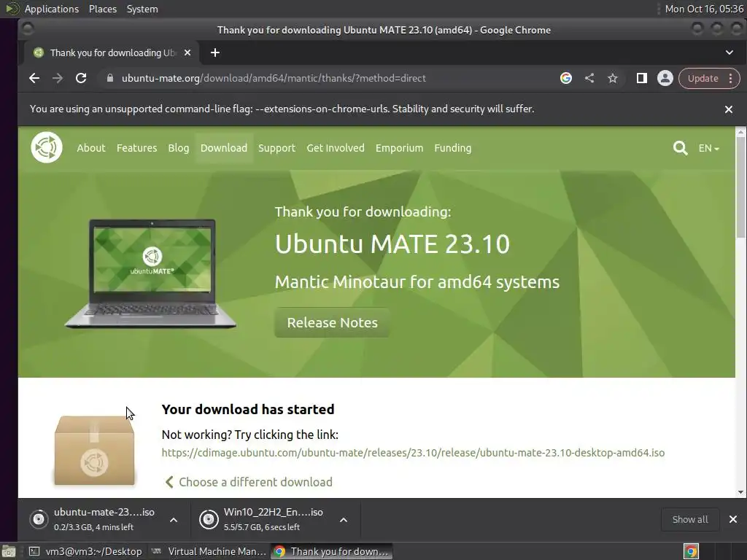Open the EN language dropdown

pyautogui.click(x=709, y=148)
